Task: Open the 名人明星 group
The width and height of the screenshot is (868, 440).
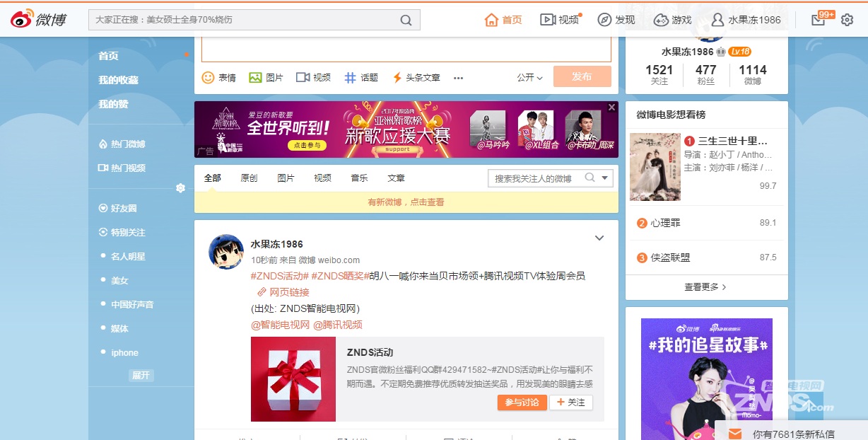Action: (x=128, y=257)
